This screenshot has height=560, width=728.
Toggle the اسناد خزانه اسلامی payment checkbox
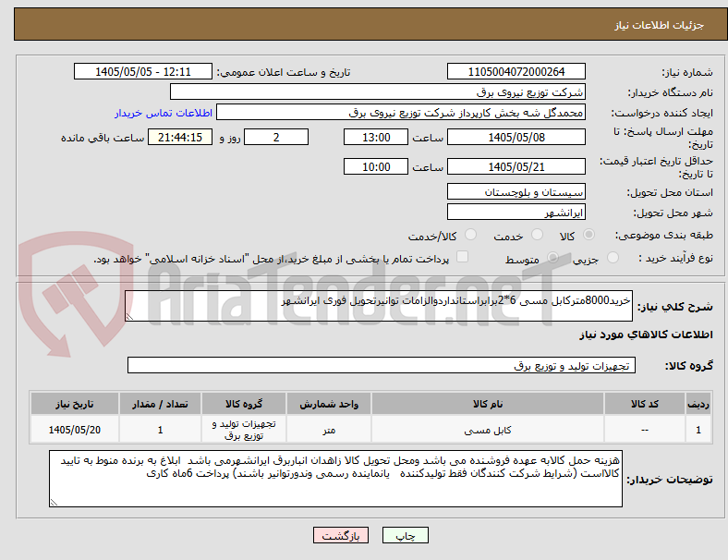pyautogui.click(x=463, y=257)
